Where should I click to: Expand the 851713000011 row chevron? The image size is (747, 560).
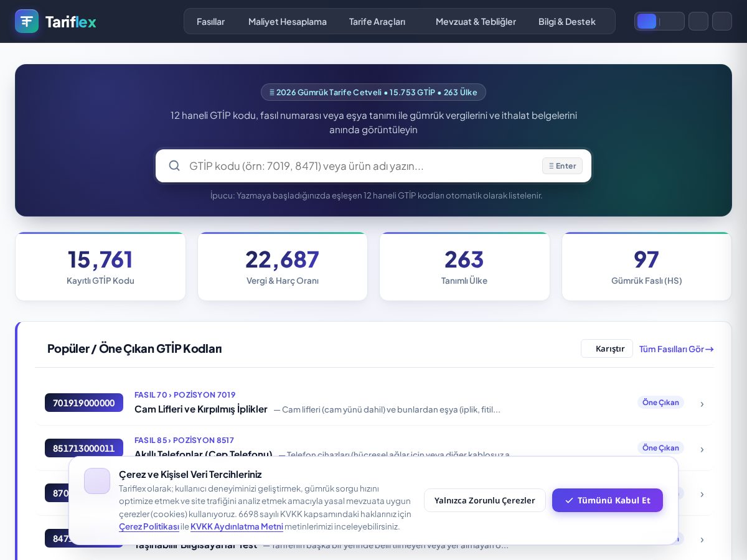click(702, 450)
